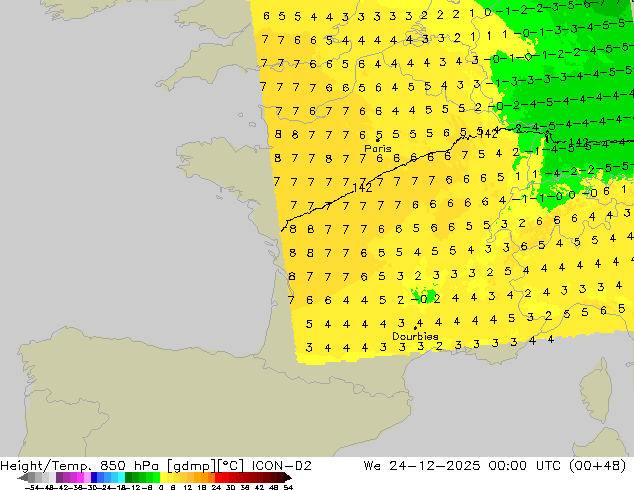Click the '[gdmp]' unit label in title
Screen dimensions: 634x490
(192, 466)
